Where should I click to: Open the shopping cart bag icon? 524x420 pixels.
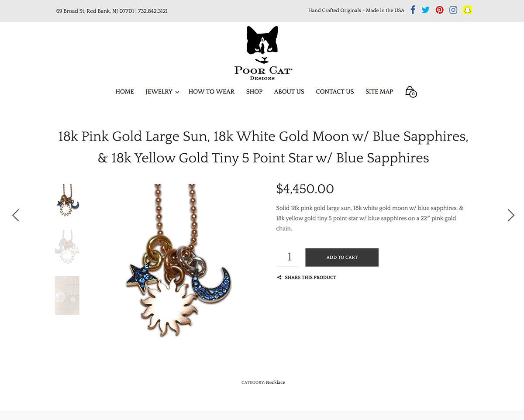410,91
